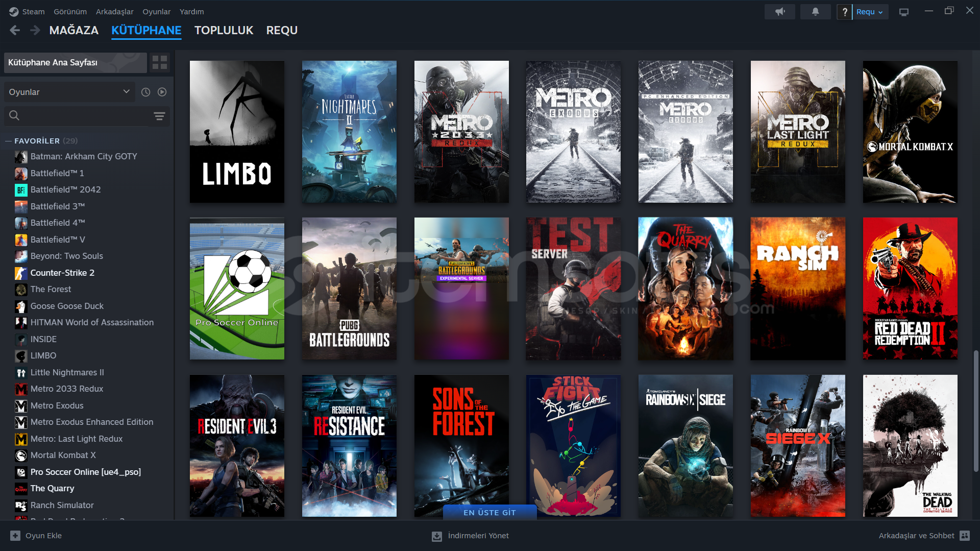Open the Arkadaşlar menu
This screenshot has height=551, width=980.
115,12
